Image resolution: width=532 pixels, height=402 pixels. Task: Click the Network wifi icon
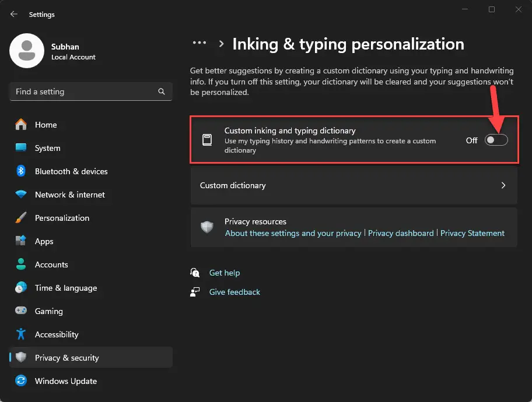coord(21,194)
